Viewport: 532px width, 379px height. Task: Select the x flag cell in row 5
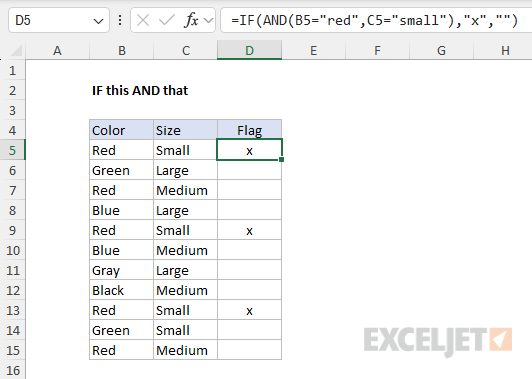click(x=249, y=150)
